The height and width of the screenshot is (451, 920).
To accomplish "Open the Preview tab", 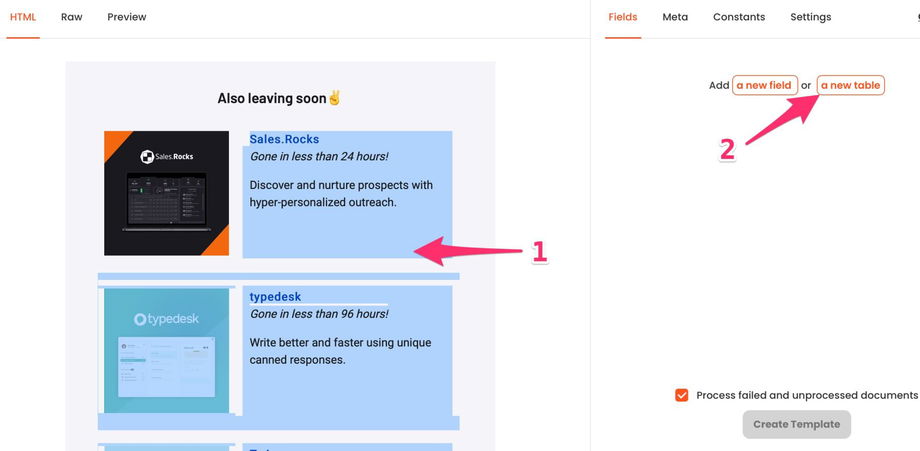I will click(x=127, y=17).
